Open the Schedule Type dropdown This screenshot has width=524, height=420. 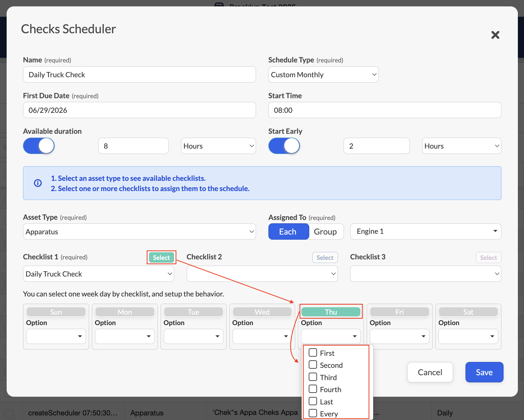(x=323, y=74)
